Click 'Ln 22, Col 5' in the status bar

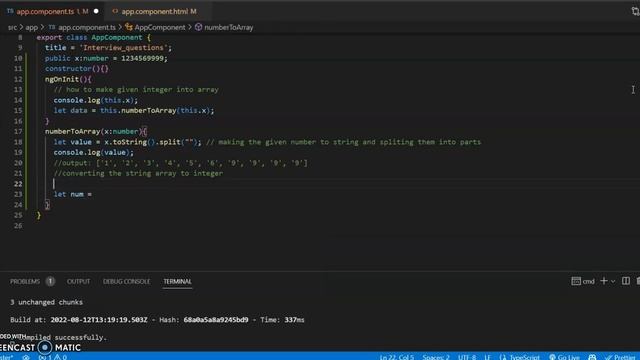pyautogui.click(x=396, y=357)
